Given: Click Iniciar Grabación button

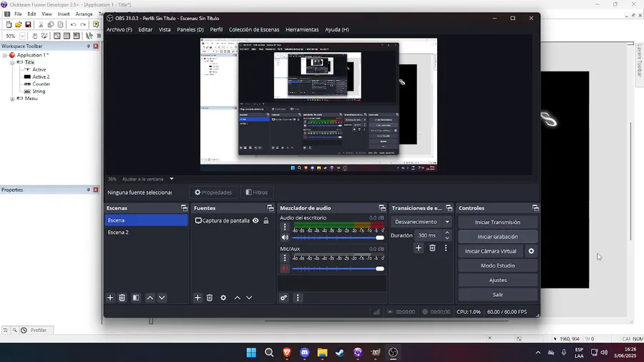Looking at the screenshot, I should 498,236.
